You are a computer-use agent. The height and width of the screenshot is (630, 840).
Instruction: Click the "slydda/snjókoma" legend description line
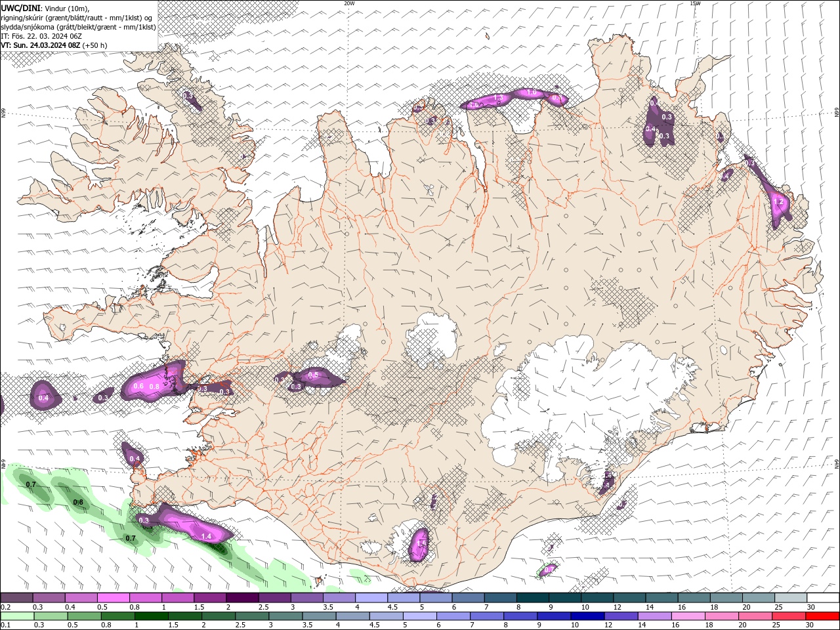click(x=78, y=26)
